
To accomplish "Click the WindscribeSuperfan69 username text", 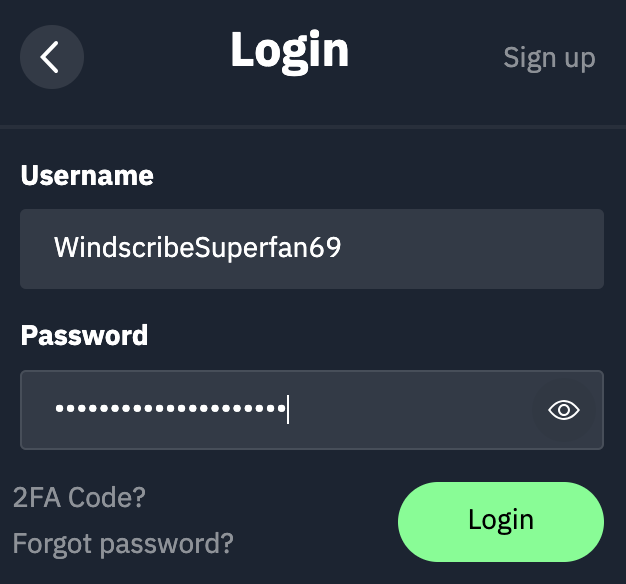I will coord(198,248).
